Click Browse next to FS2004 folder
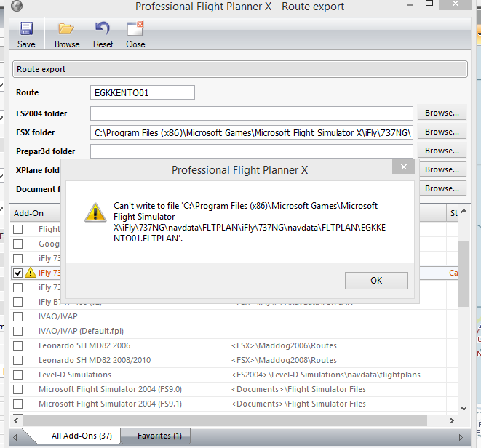 442,113
